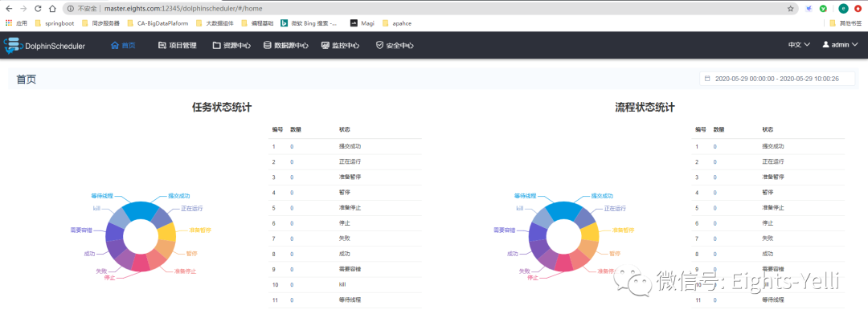Open the 同步服务器 bookmark folder

100,23
